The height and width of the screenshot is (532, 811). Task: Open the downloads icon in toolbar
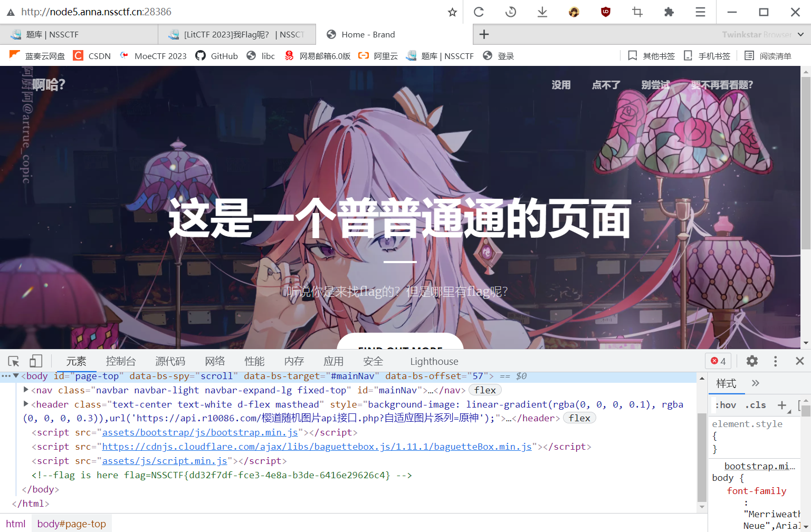tap(542, 12)
